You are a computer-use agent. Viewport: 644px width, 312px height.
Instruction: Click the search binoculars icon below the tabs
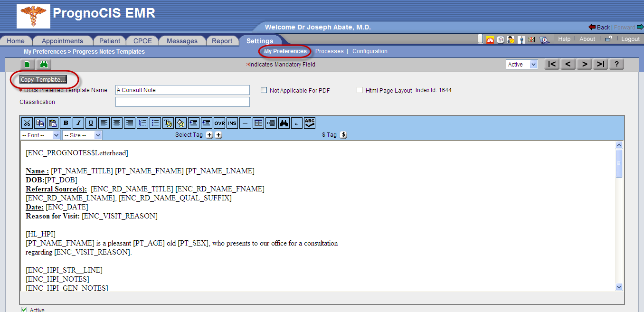pos(43,65)
